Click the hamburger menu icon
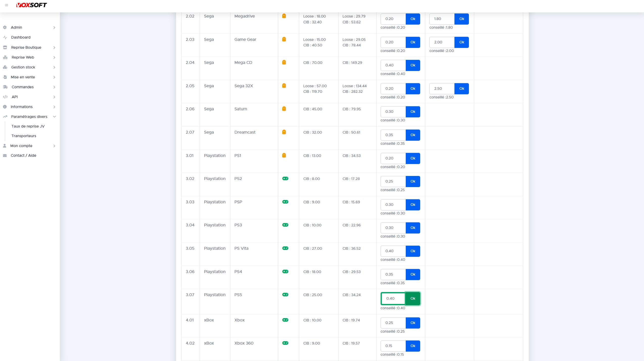This screenshot has width=644, height=361. pyautogui.click(x=7, y=5)
